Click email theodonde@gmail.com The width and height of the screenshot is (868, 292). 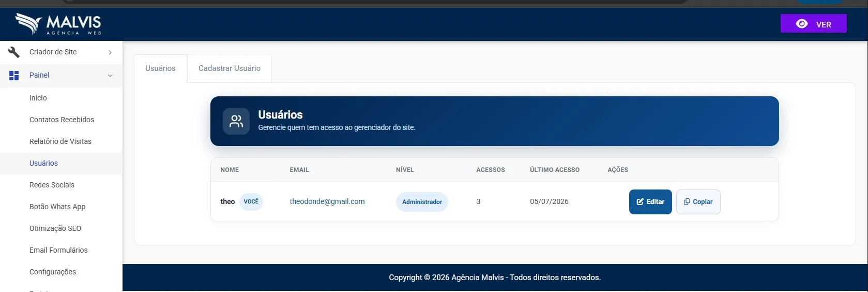[x=327, y=201]
